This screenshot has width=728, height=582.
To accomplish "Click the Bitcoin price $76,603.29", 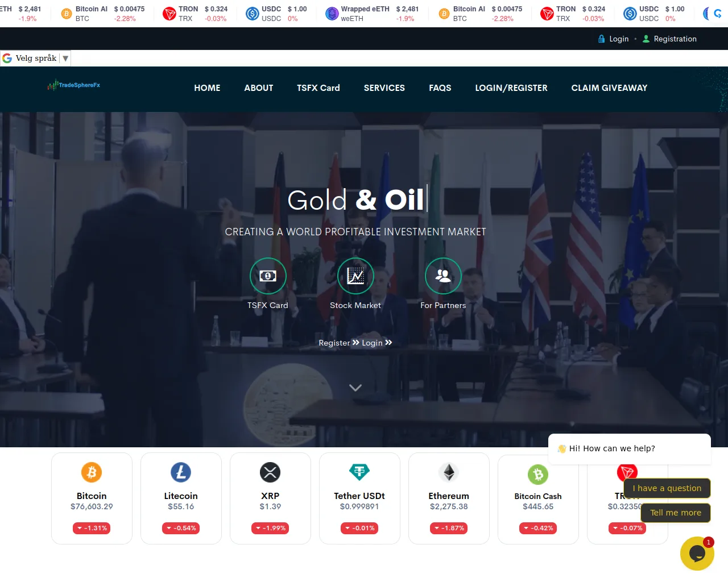I will coord(92,506).
